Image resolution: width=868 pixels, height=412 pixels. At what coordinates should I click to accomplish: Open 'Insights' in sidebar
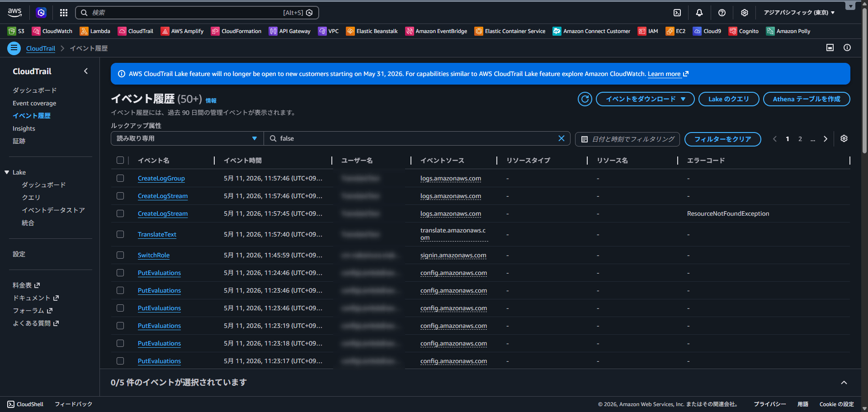point(24,128)
